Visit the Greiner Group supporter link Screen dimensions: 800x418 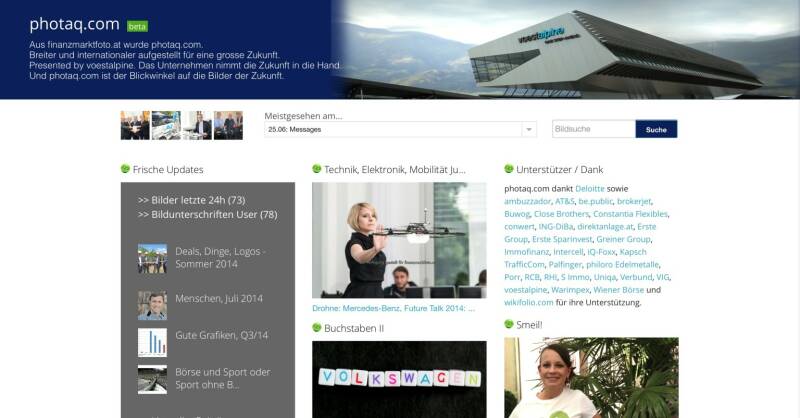tap(623, 239)
